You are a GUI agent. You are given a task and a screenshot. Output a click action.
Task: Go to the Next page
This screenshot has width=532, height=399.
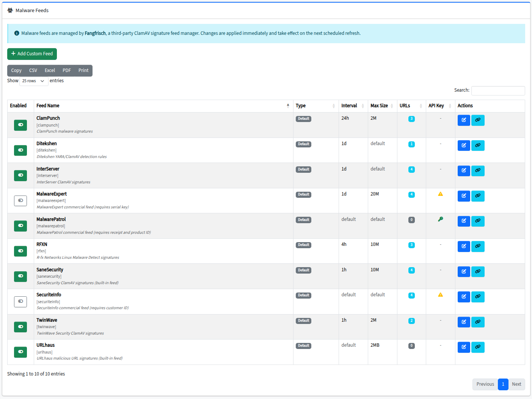point(516,384)
